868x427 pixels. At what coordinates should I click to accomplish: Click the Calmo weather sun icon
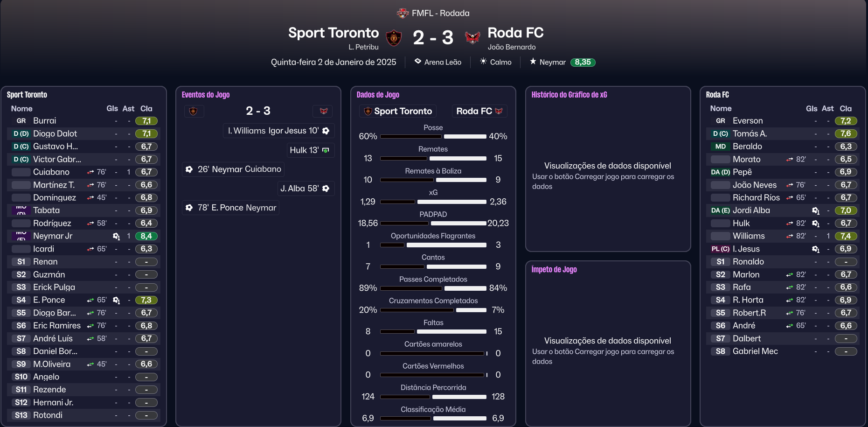pyautogui.click(x=483, y=62)
